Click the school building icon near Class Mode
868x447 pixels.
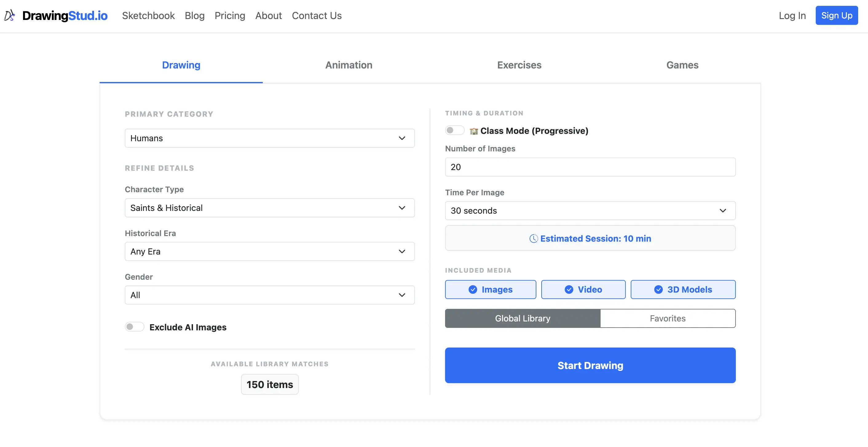474,131
